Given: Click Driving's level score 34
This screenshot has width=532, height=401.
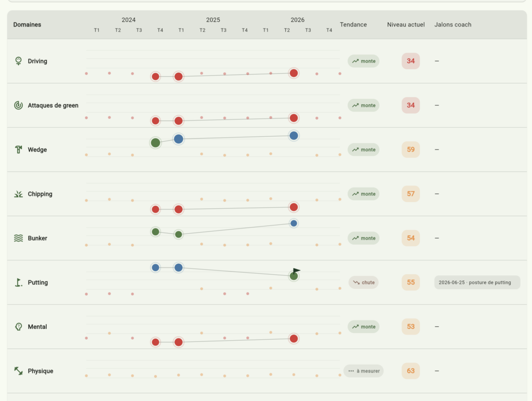Looking at the screenshot, I should [410, 61].
